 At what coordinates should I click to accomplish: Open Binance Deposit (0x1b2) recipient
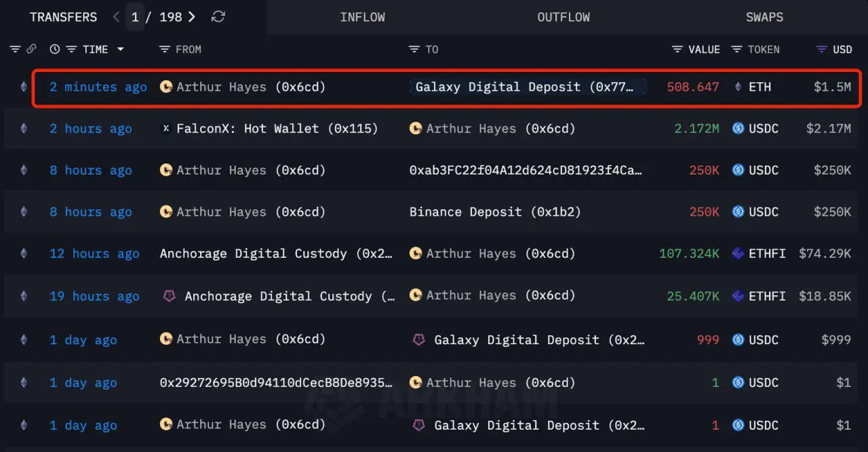pos(496,212)
